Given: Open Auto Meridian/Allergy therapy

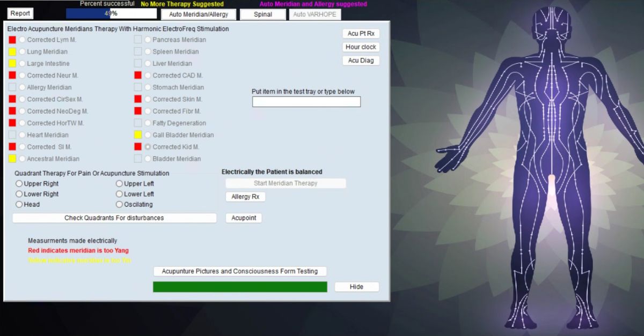Looking at the screenshot, I should click(199, 14).
